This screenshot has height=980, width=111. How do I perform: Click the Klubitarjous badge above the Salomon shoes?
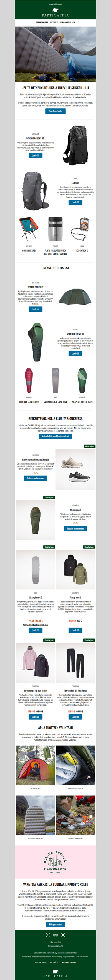(x=89, y=446)
